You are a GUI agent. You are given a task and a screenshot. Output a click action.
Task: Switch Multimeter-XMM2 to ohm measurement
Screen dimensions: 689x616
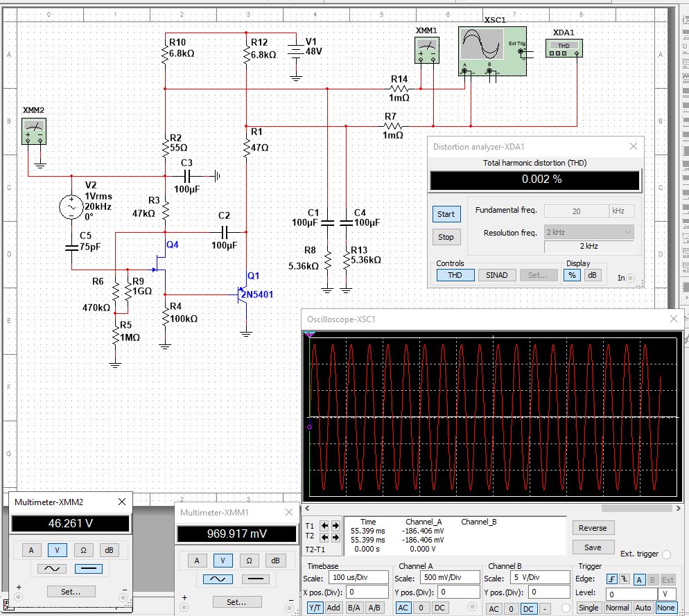pyautogui.click(x=83, y=550)
